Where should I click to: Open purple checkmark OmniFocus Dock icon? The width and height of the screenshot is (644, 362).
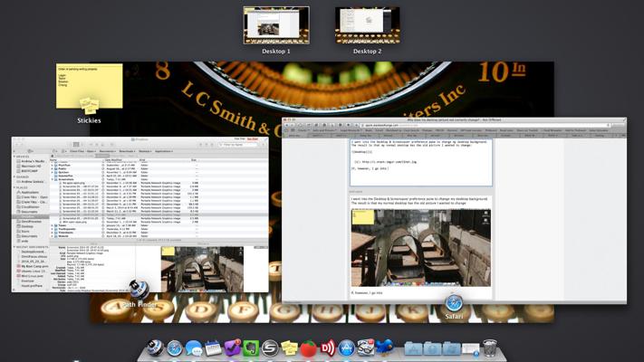pyautogui.click(x=232, y=348)
